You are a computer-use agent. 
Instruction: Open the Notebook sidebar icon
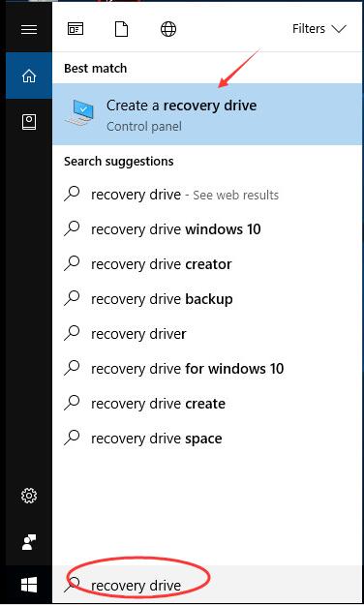29,122
